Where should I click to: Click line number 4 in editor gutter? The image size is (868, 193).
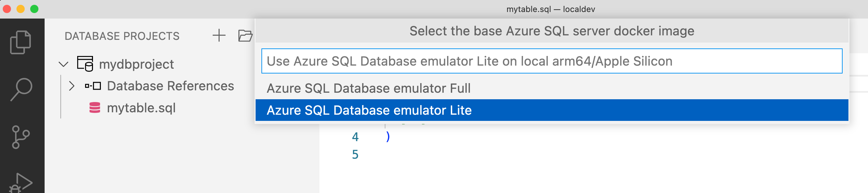point(355,137)
